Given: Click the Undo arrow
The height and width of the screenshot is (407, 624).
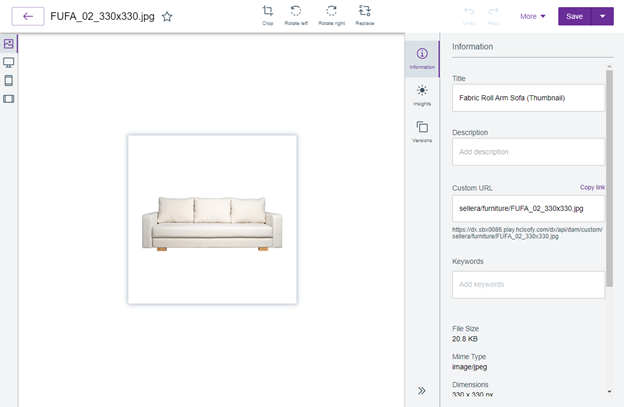Looking at the screenshot, I should tap(469, 15).
